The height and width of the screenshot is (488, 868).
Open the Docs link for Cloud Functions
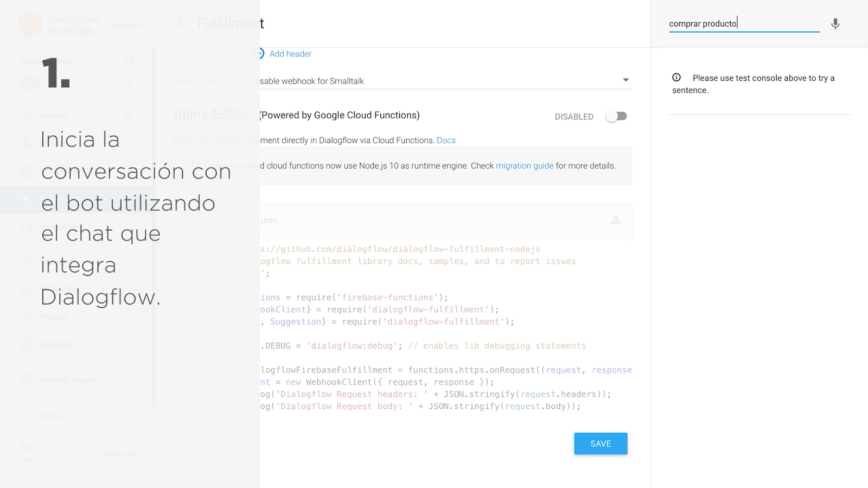(446, 140)
